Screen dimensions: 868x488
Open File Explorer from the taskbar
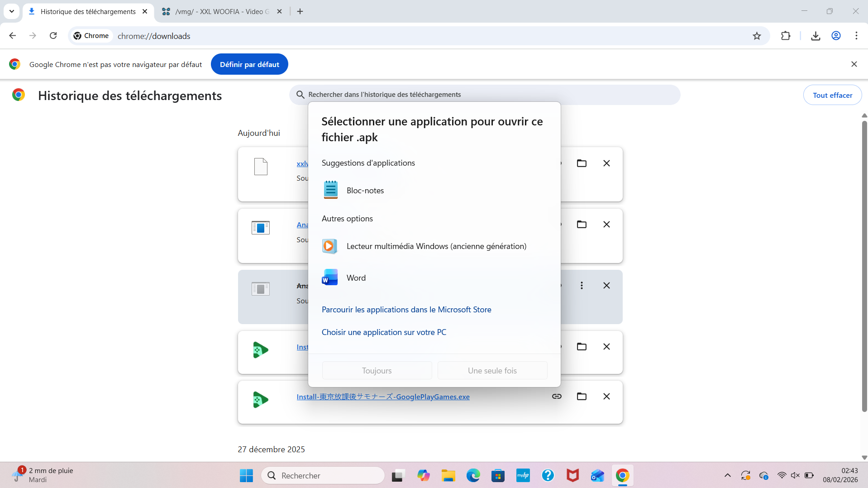[448, 475]
